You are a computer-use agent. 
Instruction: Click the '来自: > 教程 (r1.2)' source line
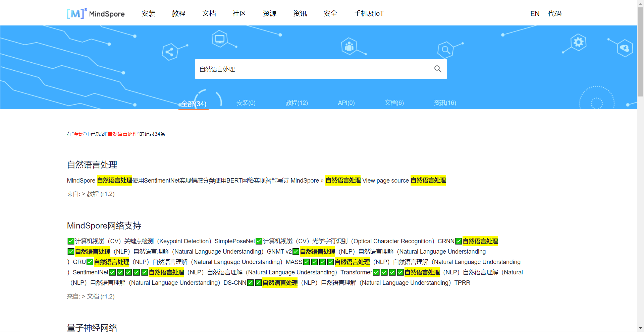click(x=91, y=194)
